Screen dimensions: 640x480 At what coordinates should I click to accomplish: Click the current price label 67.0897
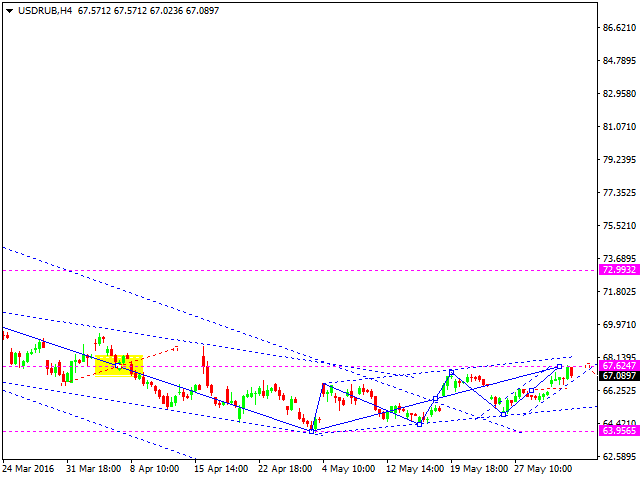(619, 376)
